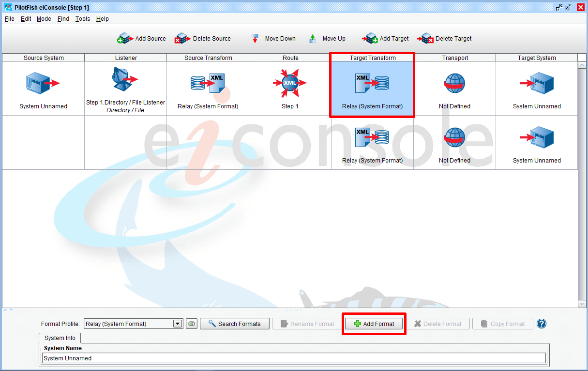Click the Rename Format button
The image size is (588, 371).
[307, 324]
